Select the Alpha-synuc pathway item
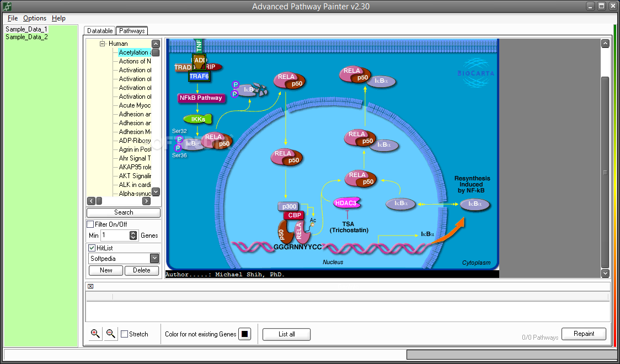The width and height of the screenshot is (620, 364). [135, 193]
